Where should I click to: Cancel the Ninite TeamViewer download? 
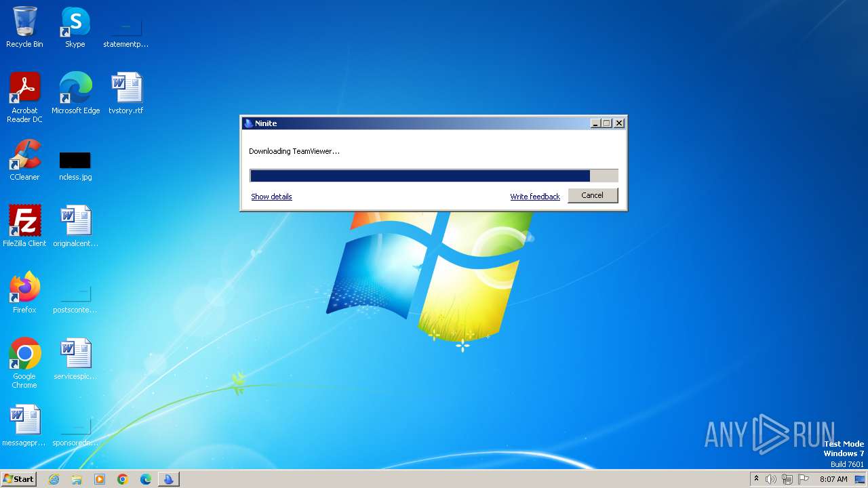(592, 195)
